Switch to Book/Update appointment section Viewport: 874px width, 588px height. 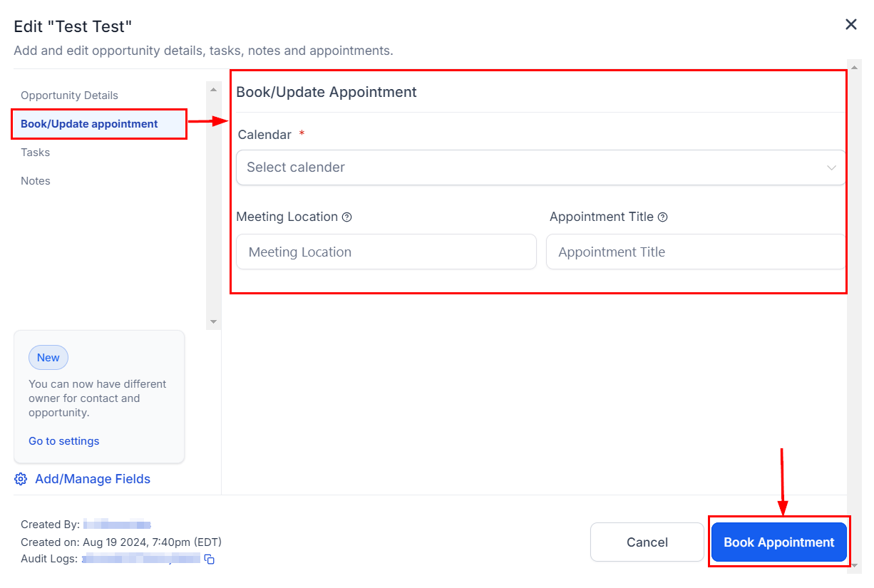click(89, 124)
